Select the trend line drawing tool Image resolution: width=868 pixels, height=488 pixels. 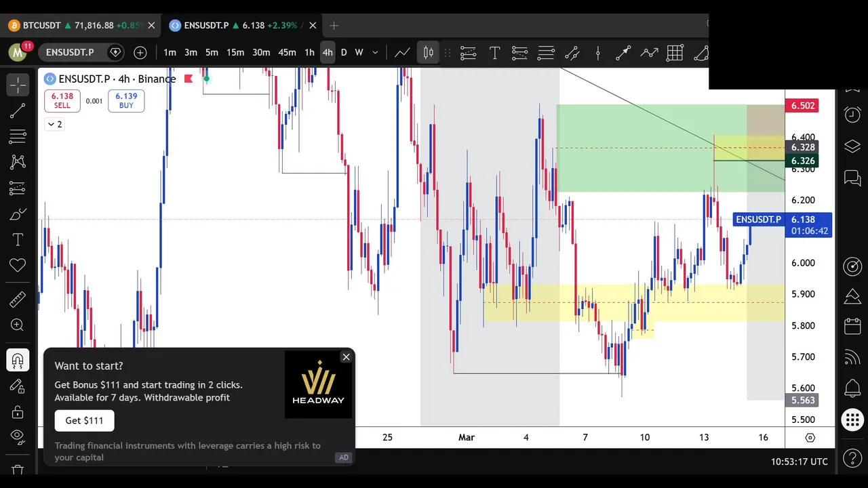click(18, 110)
